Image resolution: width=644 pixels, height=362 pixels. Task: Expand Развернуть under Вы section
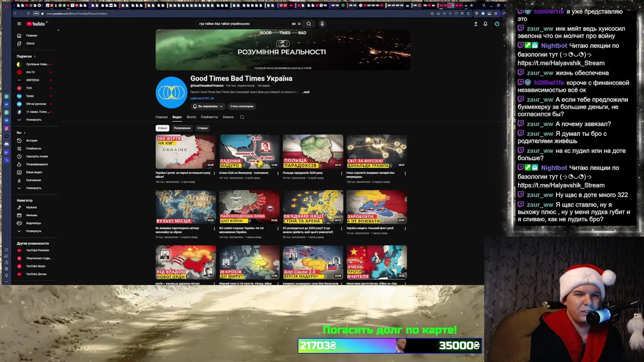pos(30,188)
